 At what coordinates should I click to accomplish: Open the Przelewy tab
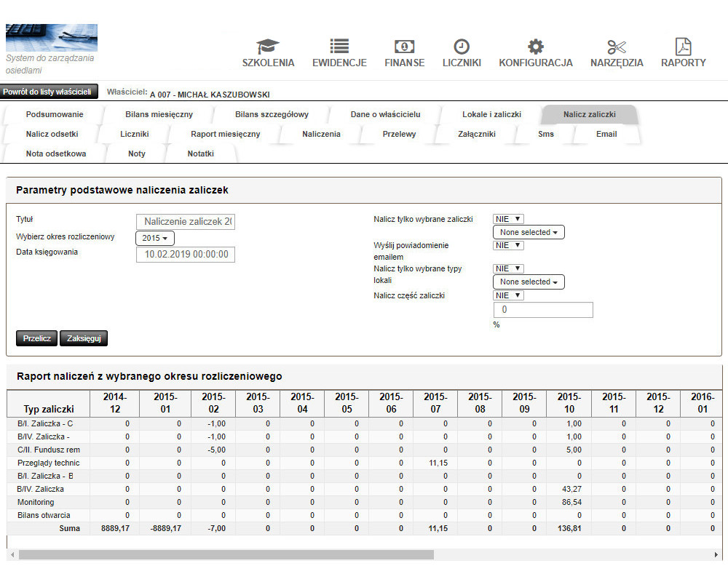(399, 134)
